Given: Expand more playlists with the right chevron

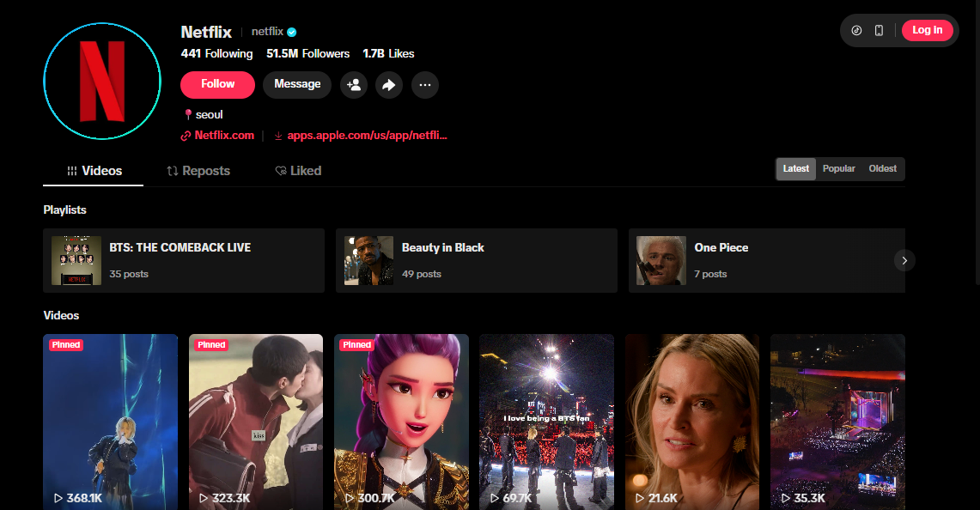Looking at the screenshot, I should (904, 259).
